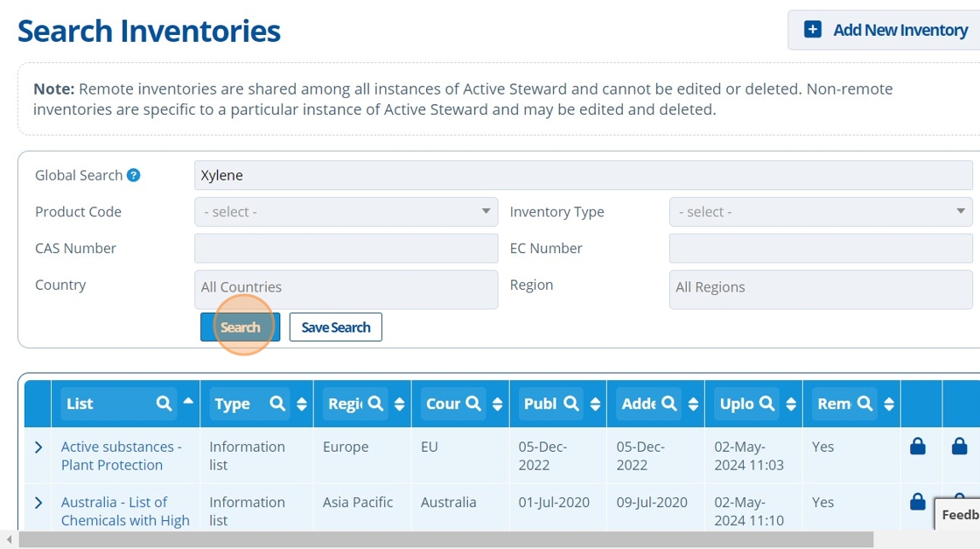Click the CAS Number input field

click(346, 249)
